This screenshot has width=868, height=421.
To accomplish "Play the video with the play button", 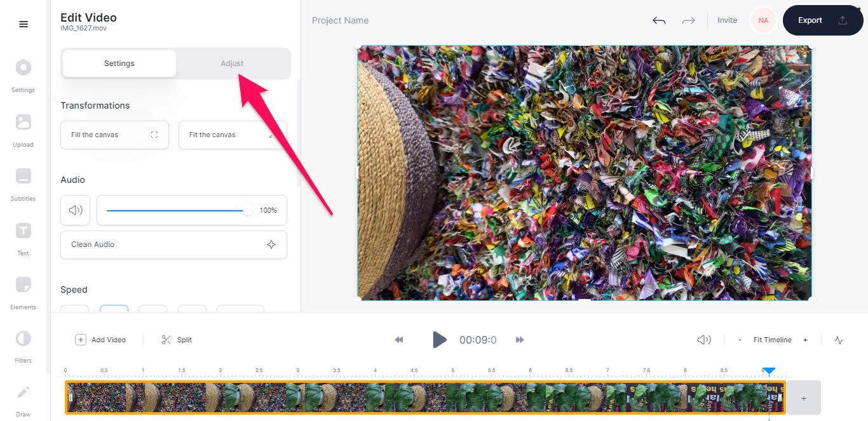I will [439, 340].
